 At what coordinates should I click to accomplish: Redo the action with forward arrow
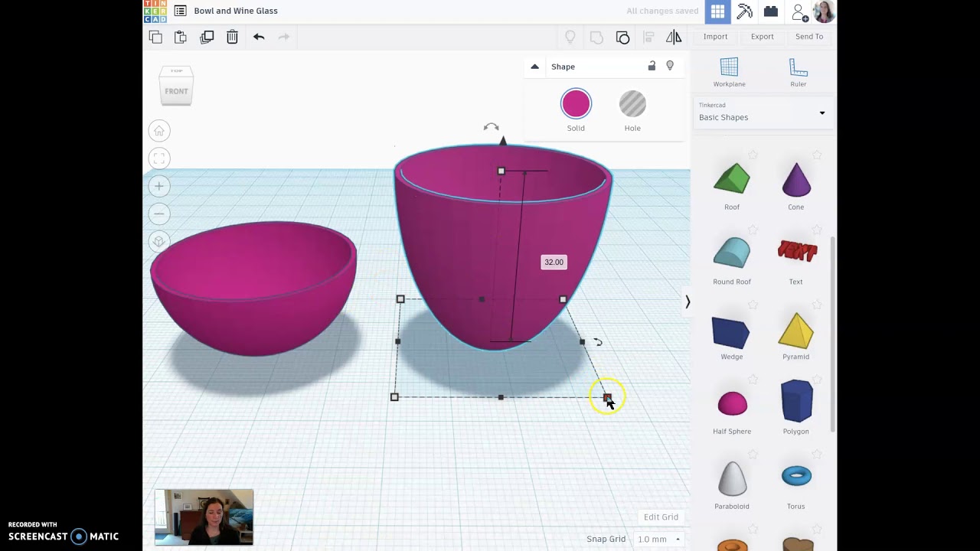tap(284, 37)
